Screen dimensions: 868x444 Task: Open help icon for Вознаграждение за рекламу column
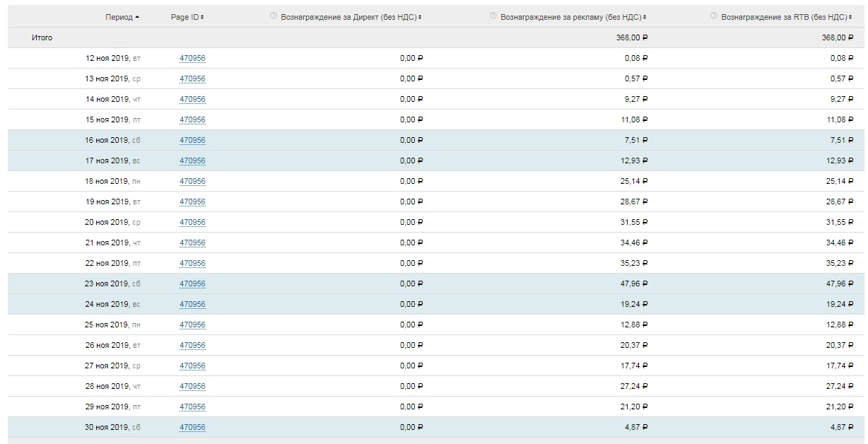coord(493,16)
